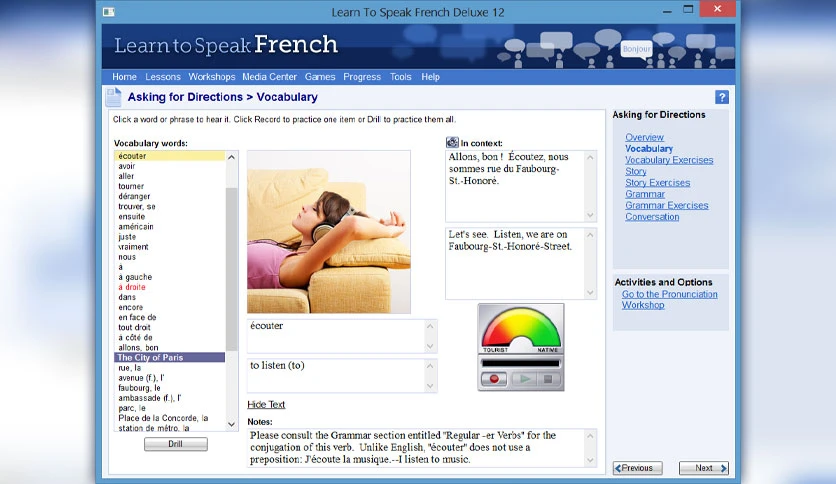This screenshot has width=836, height=484.
Task: Click down arrow in écouter word box
Action: (x=430, y=346)
